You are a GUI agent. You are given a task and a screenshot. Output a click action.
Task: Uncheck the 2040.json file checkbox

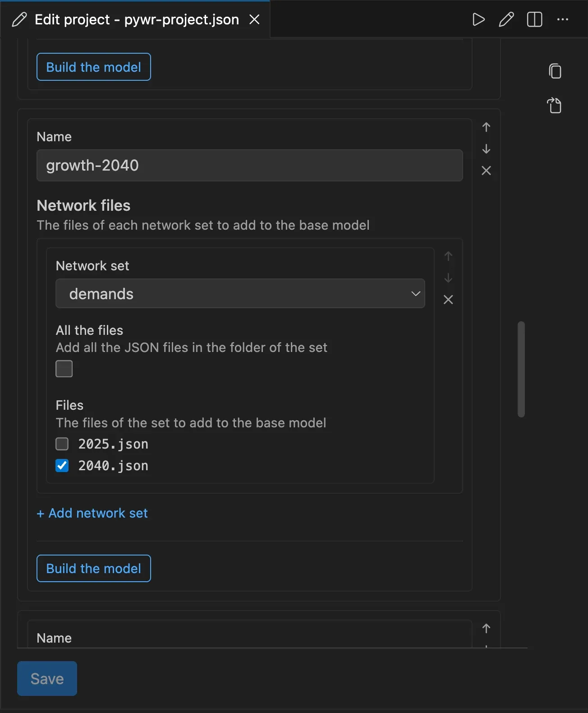62,466
